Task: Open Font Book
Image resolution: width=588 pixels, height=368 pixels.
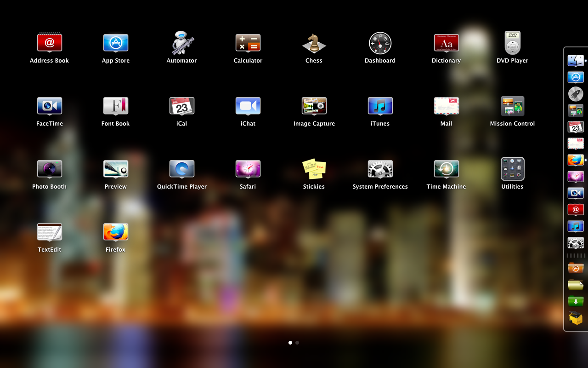Action: 116,106
